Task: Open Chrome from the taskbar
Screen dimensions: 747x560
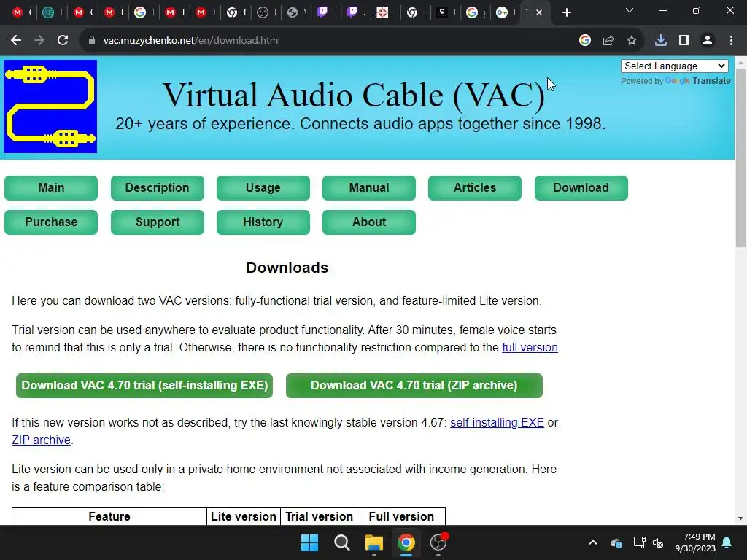Action: click(406, 542)
